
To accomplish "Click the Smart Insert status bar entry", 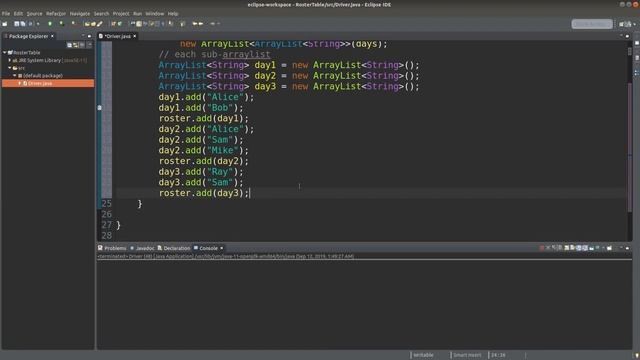I will click(467, 355).
